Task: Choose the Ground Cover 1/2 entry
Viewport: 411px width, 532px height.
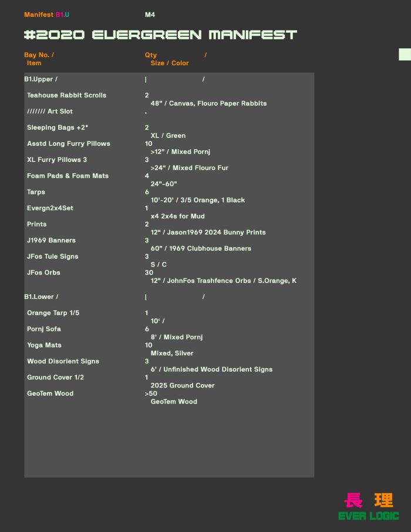Action: 55,378
